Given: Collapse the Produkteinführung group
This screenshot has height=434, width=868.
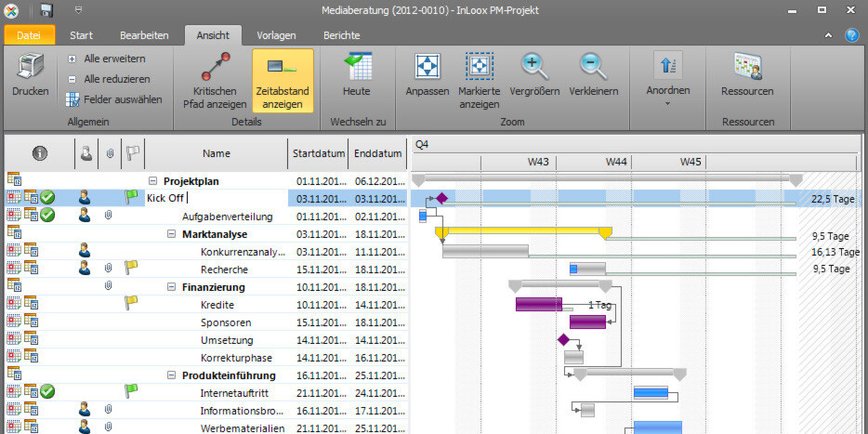Looking at the screenshot, I should (x=171, y=375).
